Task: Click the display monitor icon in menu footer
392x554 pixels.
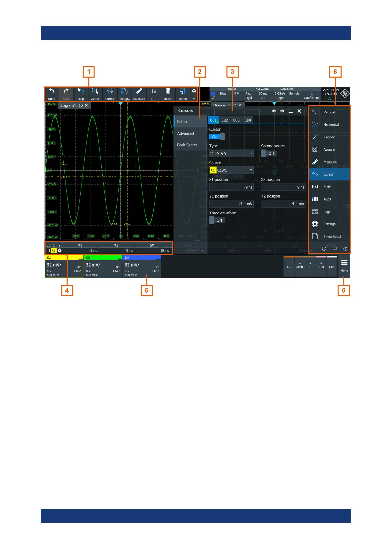Action: (334, 249)
